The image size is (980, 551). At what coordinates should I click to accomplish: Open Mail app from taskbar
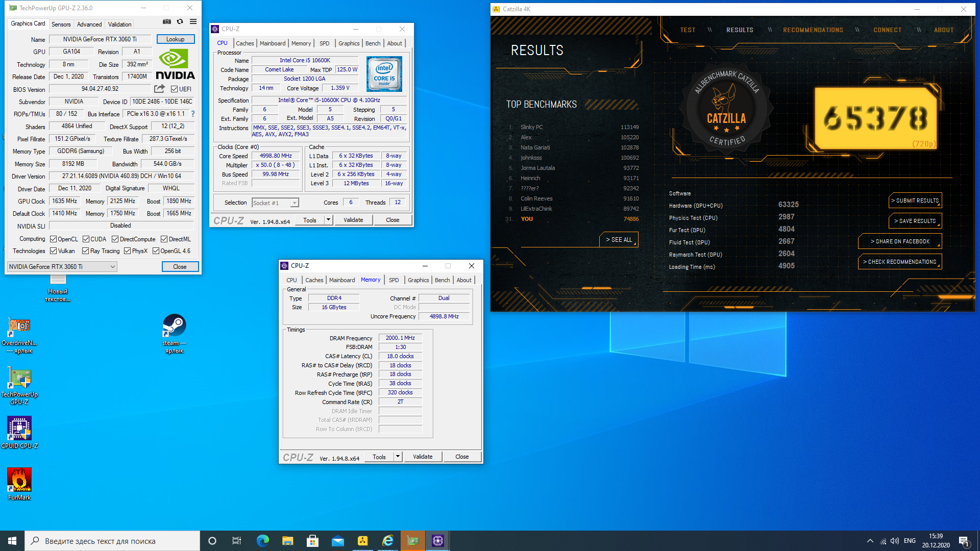[x=337, y=541]
